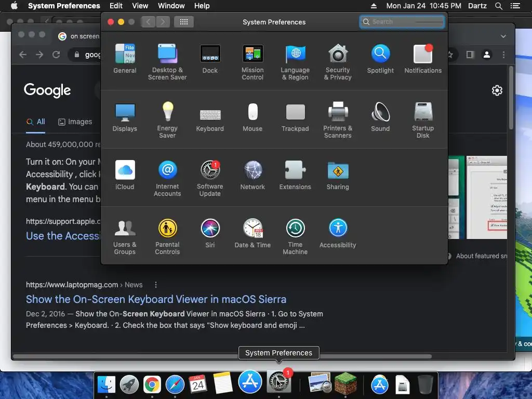The height and width of the screenshot is (399, 532).
Task: Open the Window menu
Action: 171,6
